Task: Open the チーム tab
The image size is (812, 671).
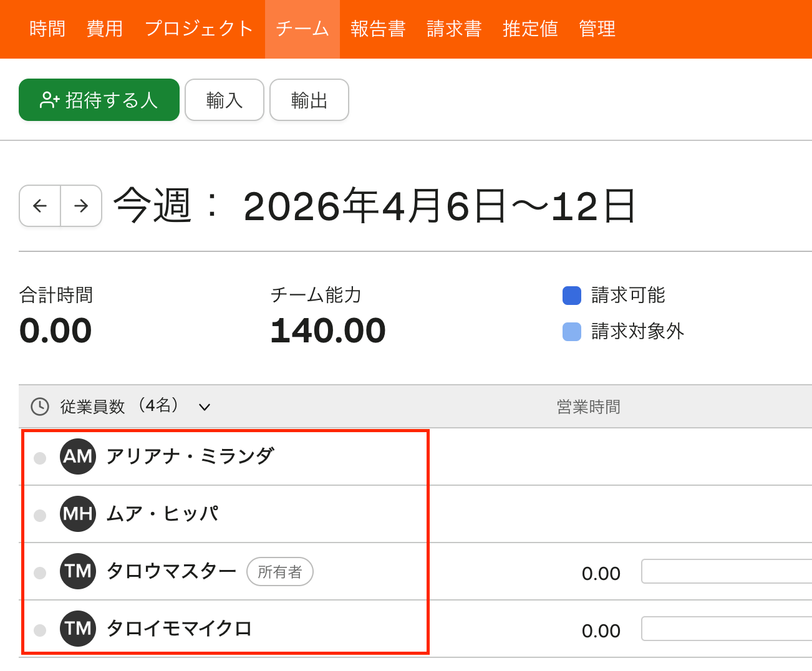Action: (x=302, y=29)
